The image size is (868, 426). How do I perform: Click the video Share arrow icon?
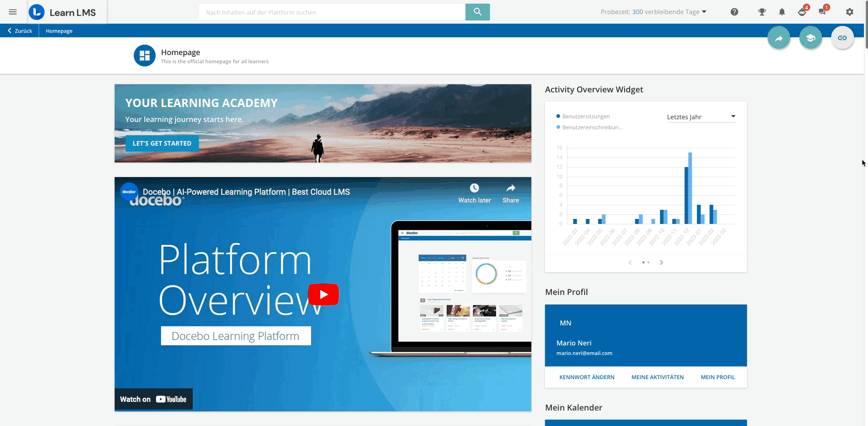(x=511, y=188)
